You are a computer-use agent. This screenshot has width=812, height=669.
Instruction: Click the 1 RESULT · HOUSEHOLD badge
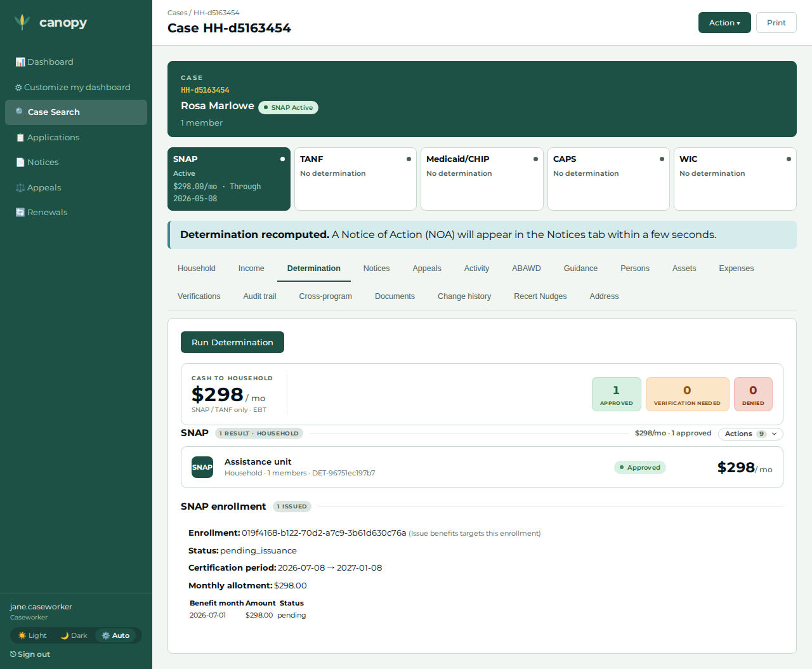259,434
